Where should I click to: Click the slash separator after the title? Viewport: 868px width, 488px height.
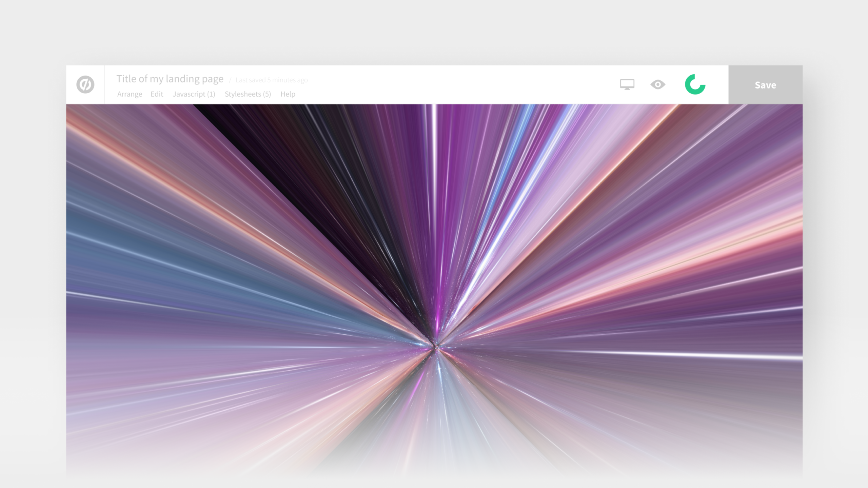230,80
